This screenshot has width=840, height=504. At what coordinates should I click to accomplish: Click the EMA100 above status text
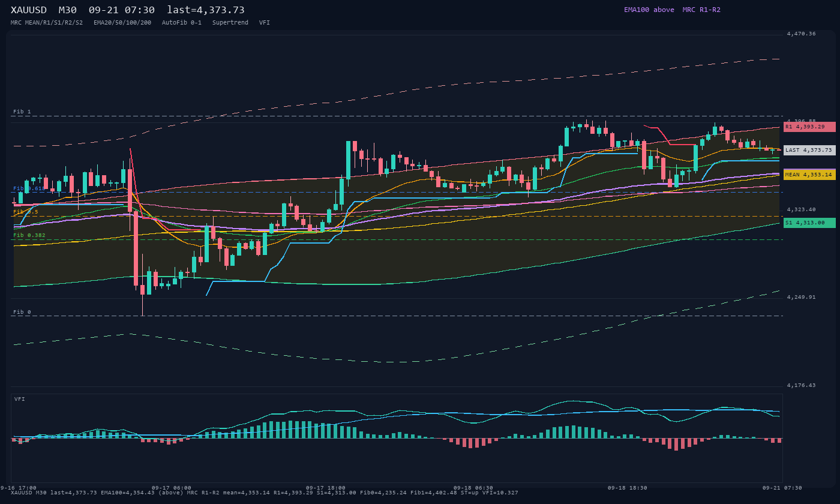pos(649,10)
